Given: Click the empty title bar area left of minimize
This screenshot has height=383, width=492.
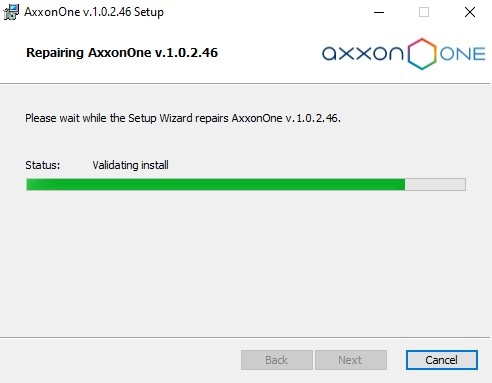Looking at the screenshot, I should coord(267,12).
